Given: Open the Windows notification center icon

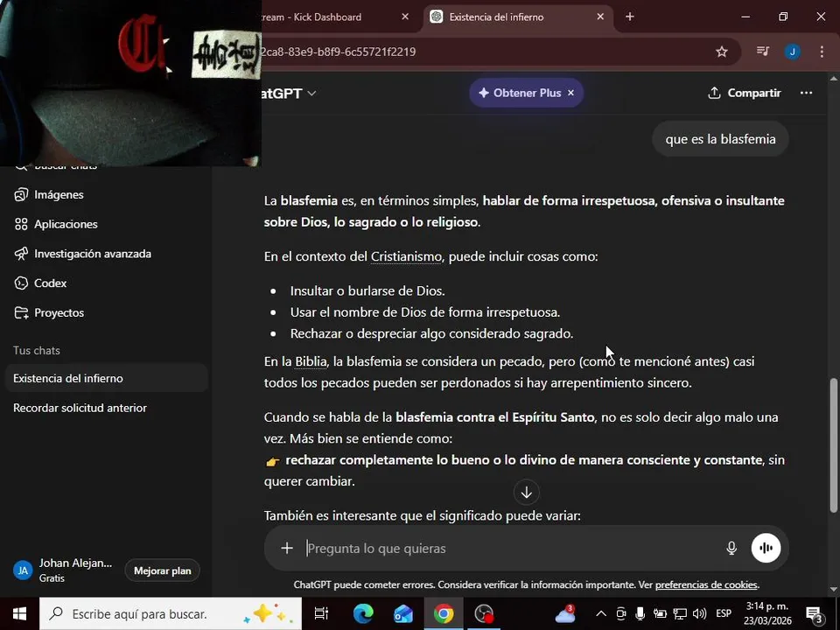Looking at the screenshot, I should (x=815, y=614).
